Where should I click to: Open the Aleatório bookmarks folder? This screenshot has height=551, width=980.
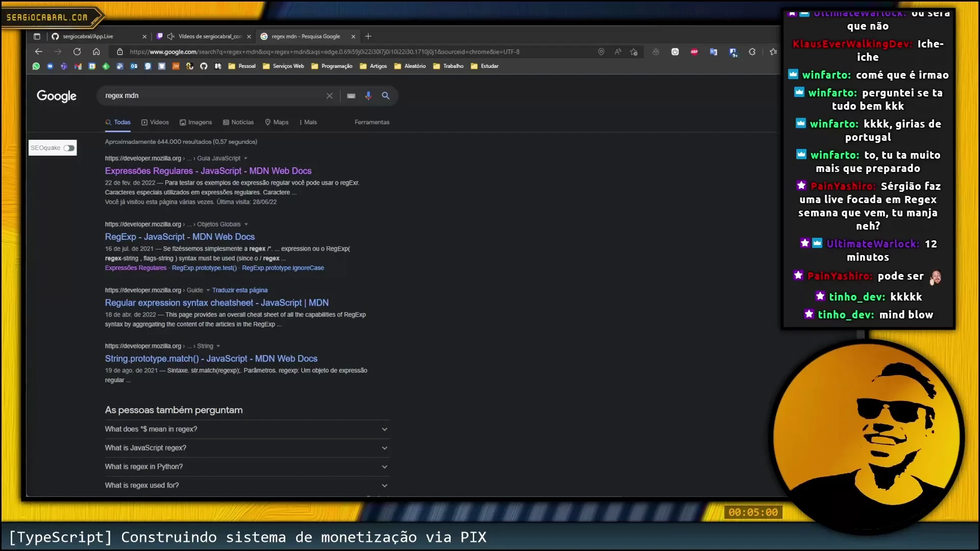[x=410, y=66]
